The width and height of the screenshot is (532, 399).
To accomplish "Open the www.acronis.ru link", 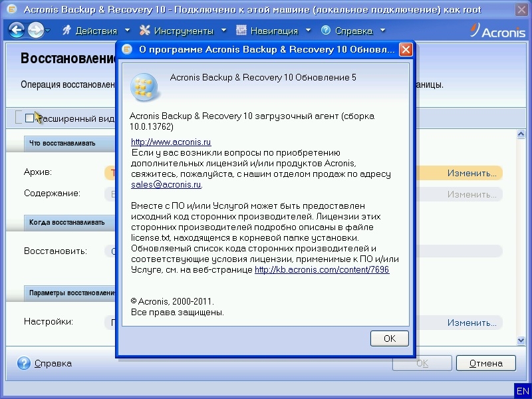I will (x=171, y=142).
